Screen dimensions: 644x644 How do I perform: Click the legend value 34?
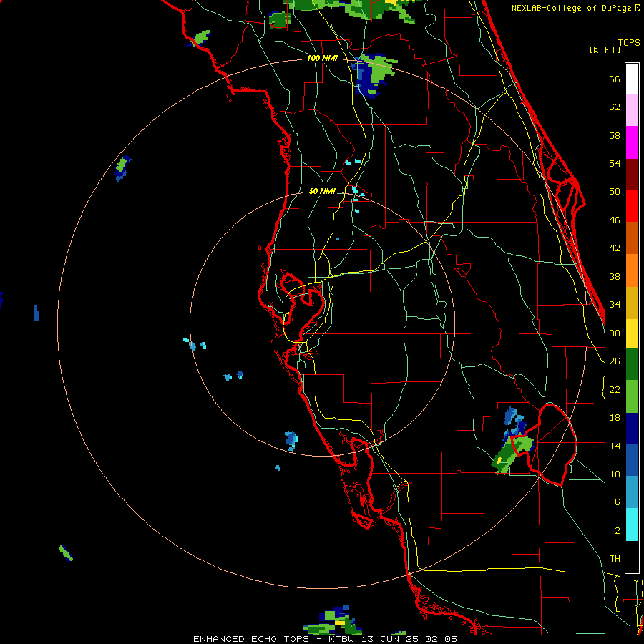[615, 305]
